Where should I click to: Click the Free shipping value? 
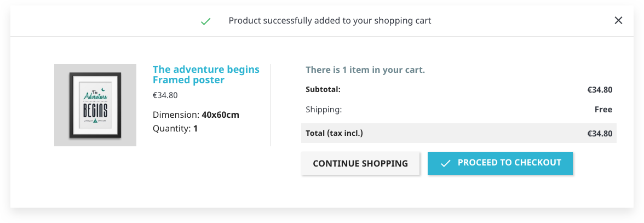point(603,110)
